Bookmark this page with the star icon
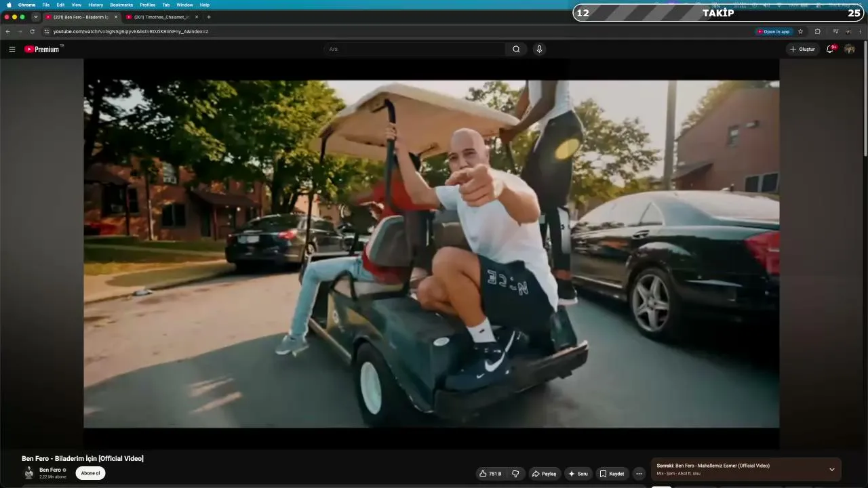The height and width of the screenshot is (488, 868). click(x=800, y=31)
